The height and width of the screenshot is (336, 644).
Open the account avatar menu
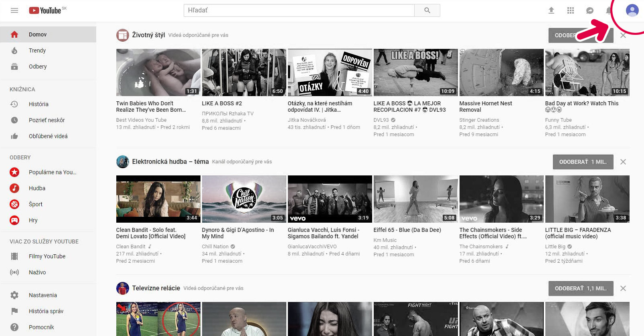click(x=632, y=10)
